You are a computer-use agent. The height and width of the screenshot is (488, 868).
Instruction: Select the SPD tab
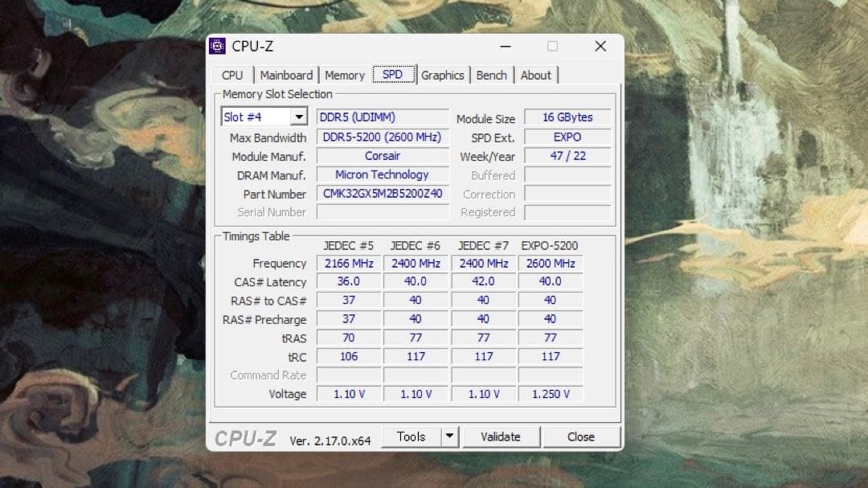(x=392, y=74)
